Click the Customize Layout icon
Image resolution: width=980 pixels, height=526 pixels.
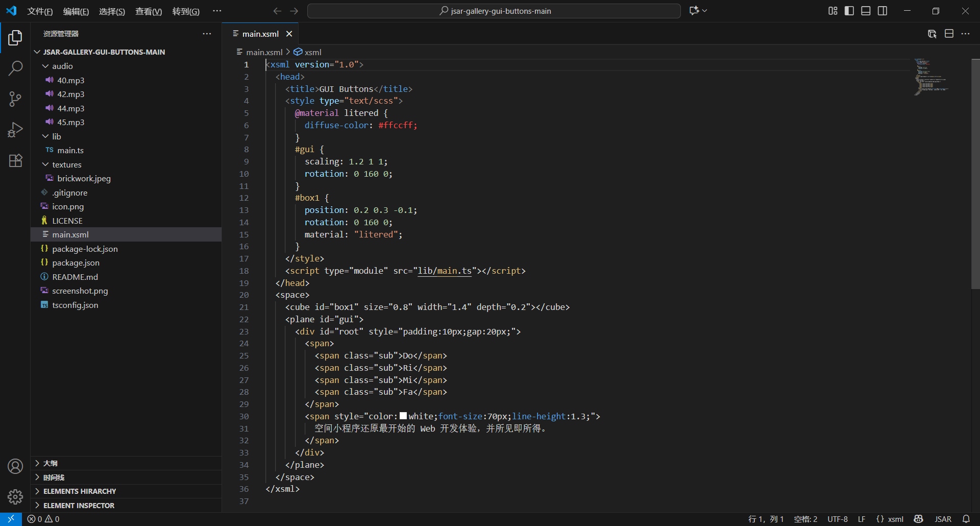(833, 11)
